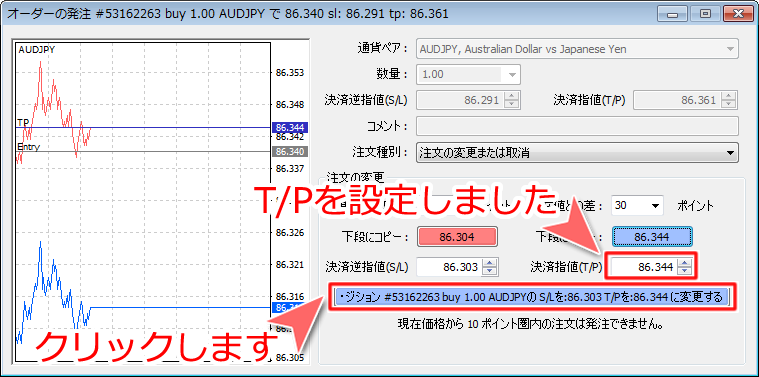Maximize the order dialog window
The image size is (759, 377).
coord(705,14)
